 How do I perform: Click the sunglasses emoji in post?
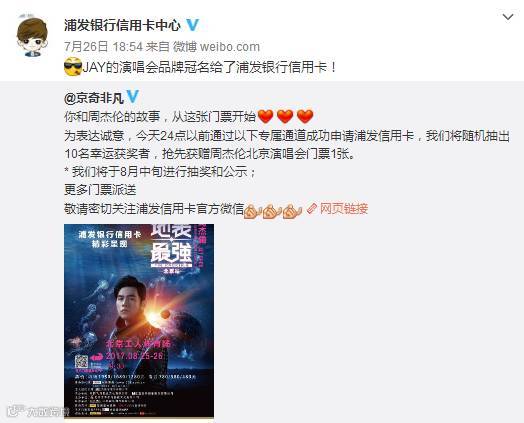[x=73, y=67]
